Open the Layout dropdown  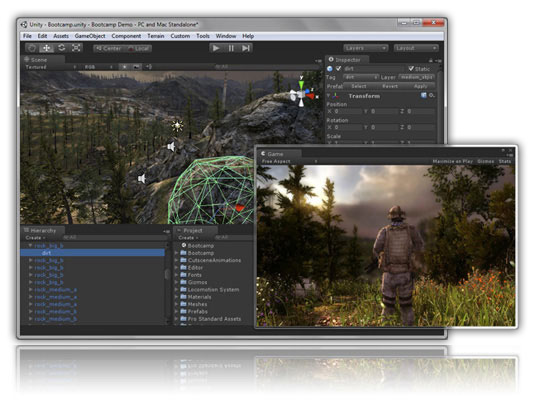click(416, 48)
